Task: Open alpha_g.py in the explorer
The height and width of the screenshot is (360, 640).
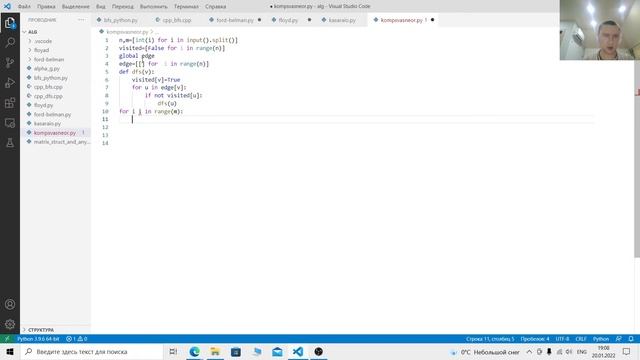Action: tap(47, 69)
